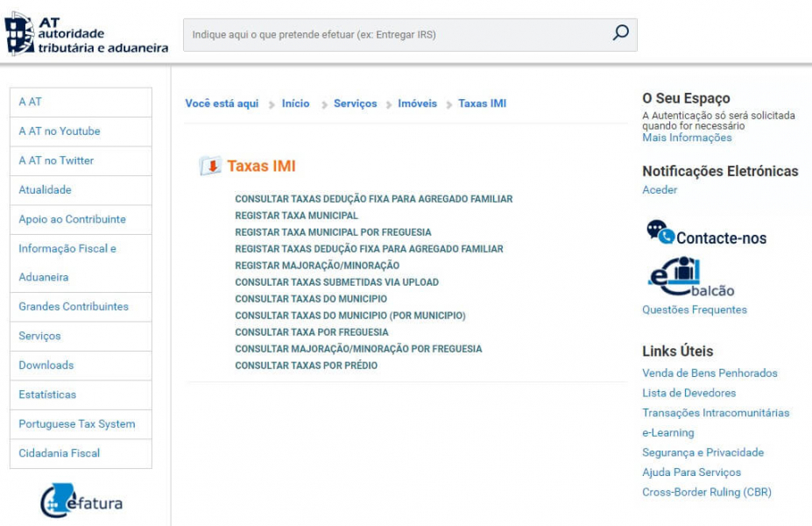Select Serviços in the left menu
The height and width of the screenshot is (526, 812).
pyautogui.click(x=40, y=336)
